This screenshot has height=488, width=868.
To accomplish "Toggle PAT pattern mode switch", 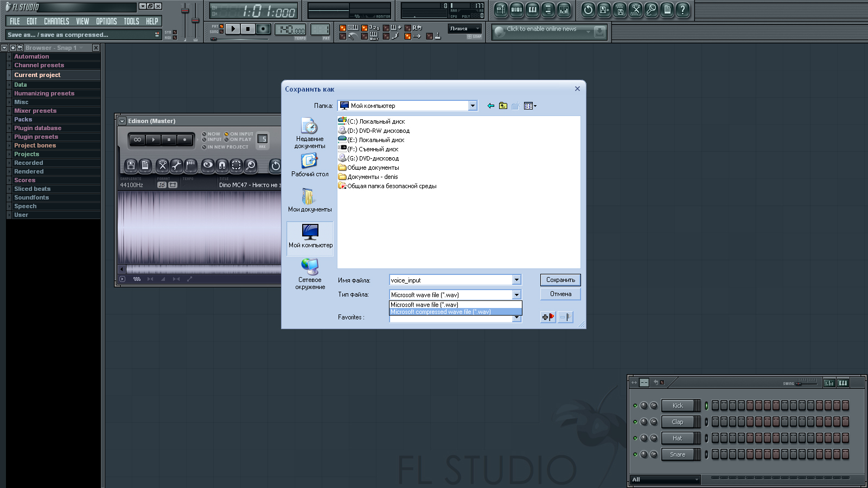I will pyautogui.click(x=221, y=26).
